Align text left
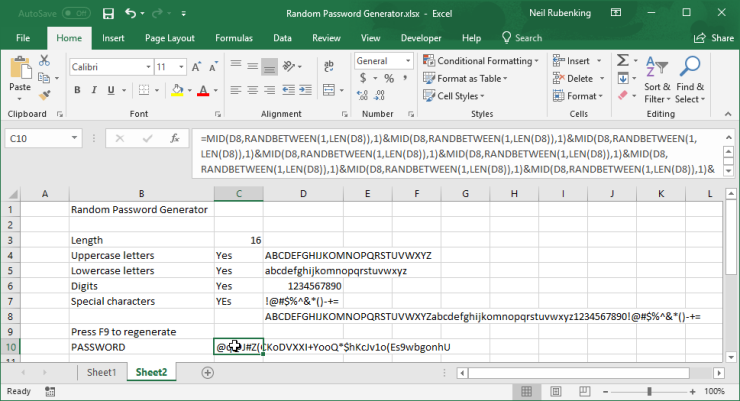 (235, 90)
